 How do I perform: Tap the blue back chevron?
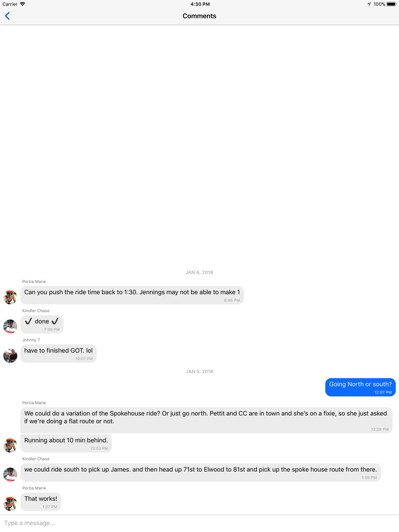tap(7, 16)
